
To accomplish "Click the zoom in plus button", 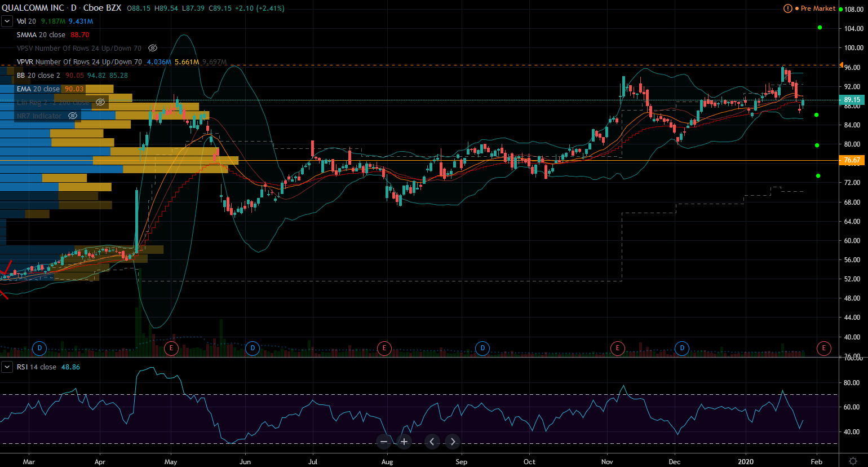I will tap(404, 442).
